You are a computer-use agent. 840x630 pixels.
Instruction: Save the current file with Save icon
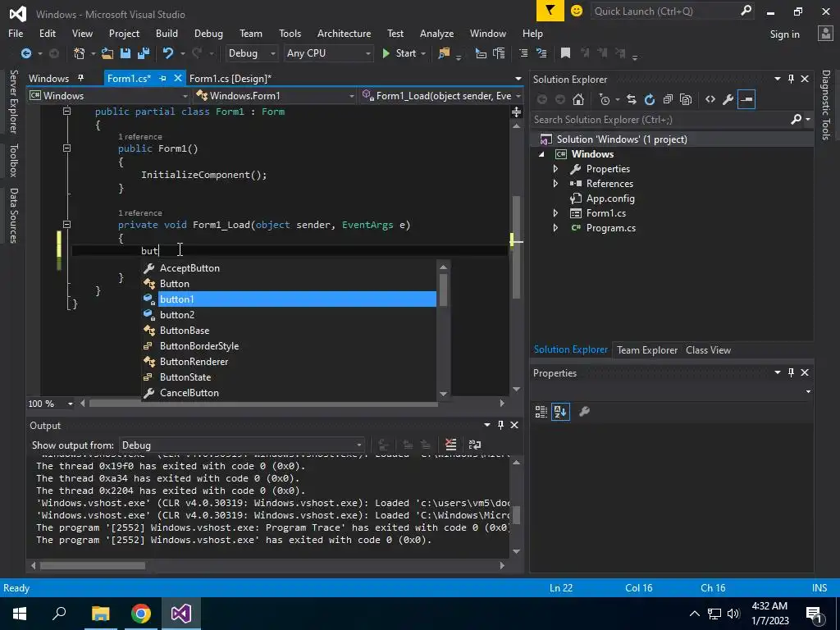click(126, 53)
